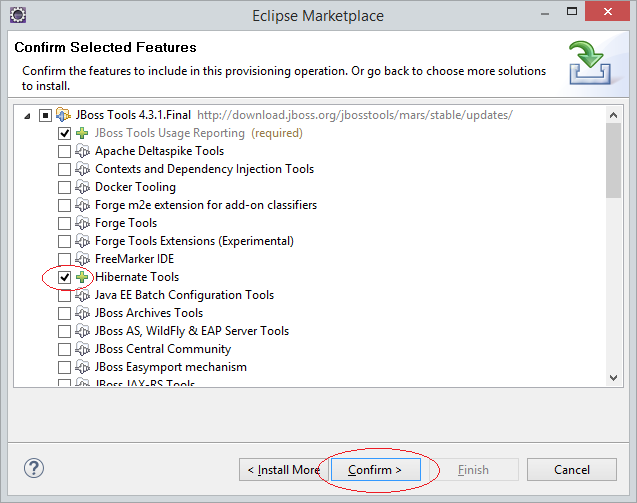Click the feature icon beside JBoss Archives Tools
Screen dimensions: 637x503
82,313
